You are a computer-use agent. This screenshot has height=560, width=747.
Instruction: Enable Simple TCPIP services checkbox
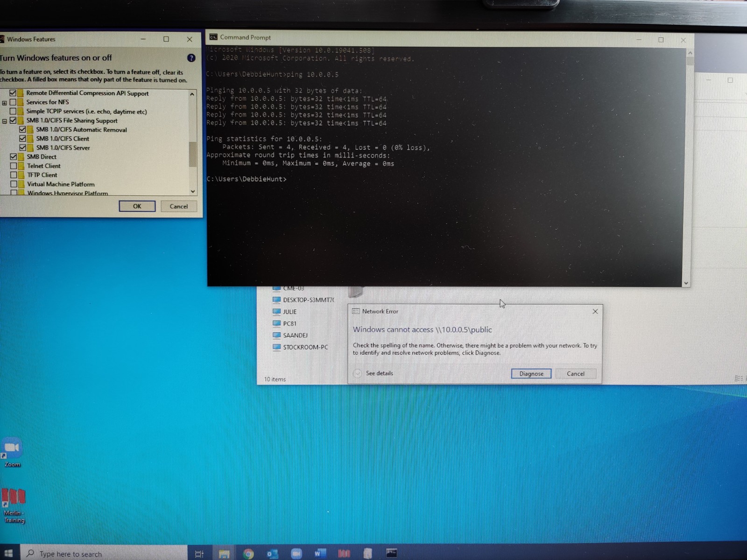13,112
